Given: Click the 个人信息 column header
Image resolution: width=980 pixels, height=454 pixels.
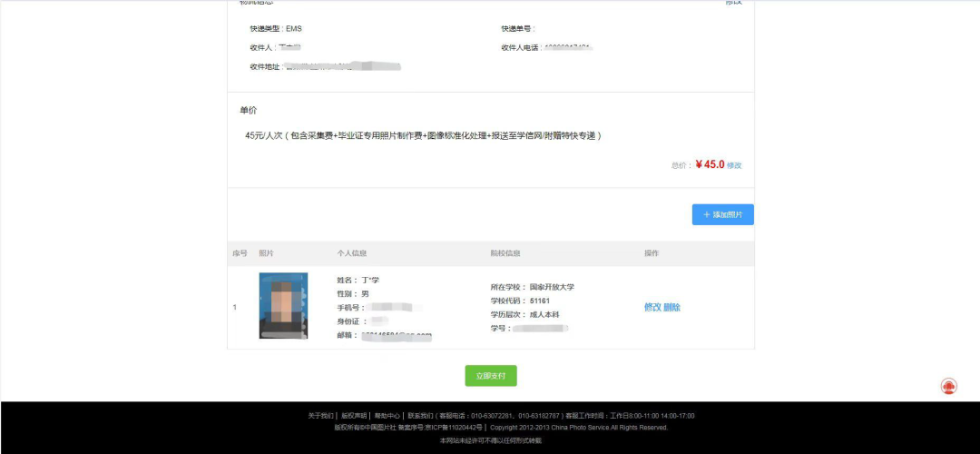Looking at the screenshot, I should click(x=352, y=253).
